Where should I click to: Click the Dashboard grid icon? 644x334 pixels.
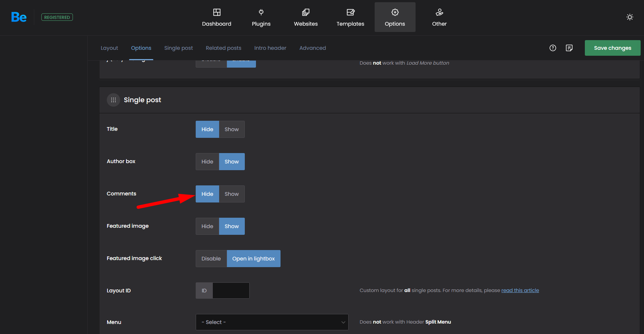click(217, 12)
